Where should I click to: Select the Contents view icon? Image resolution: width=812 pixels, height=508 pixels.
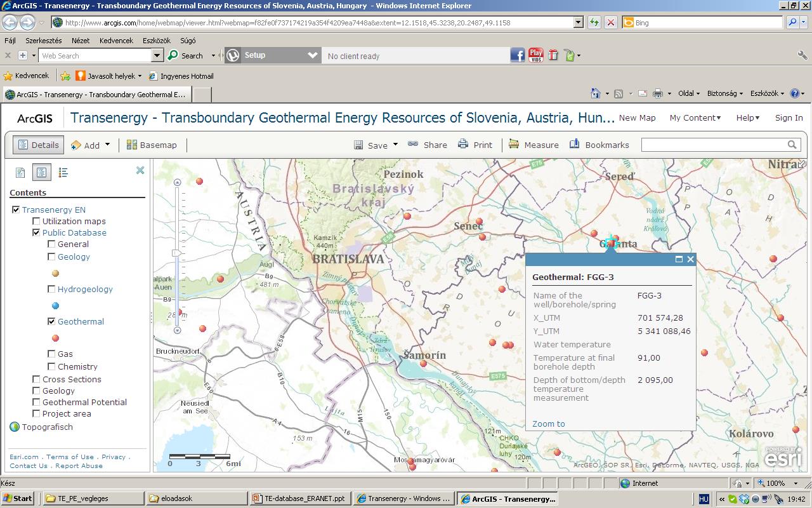pyautogui.click(x=41, y=172)
